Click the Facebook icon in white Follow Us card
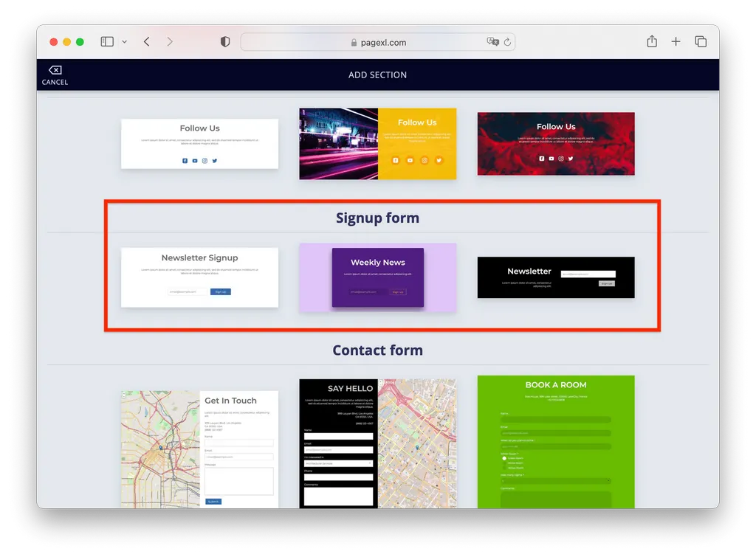The width and height of the screenshot is (756, 557). [x=185, y=161]
